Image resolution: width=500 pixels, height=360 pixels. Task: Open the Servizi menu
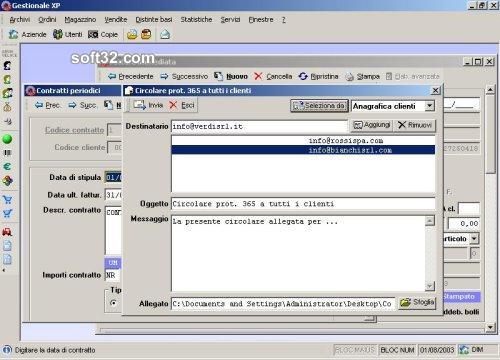click(230, 20)
